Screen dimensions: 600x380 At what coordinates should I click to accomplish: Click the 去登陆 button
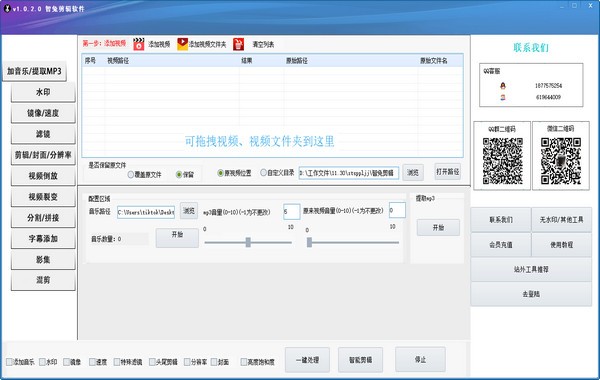tap(531, 294)
